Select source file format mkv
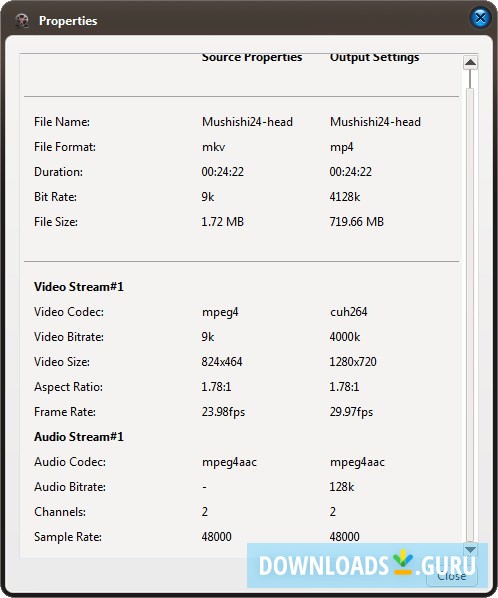498x598 pixels. pos(214,147)
